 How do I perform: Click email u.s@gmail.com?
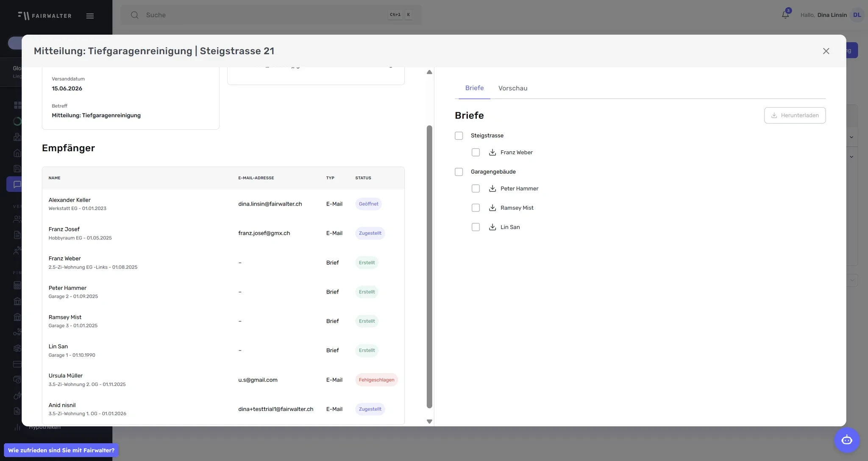258,380
